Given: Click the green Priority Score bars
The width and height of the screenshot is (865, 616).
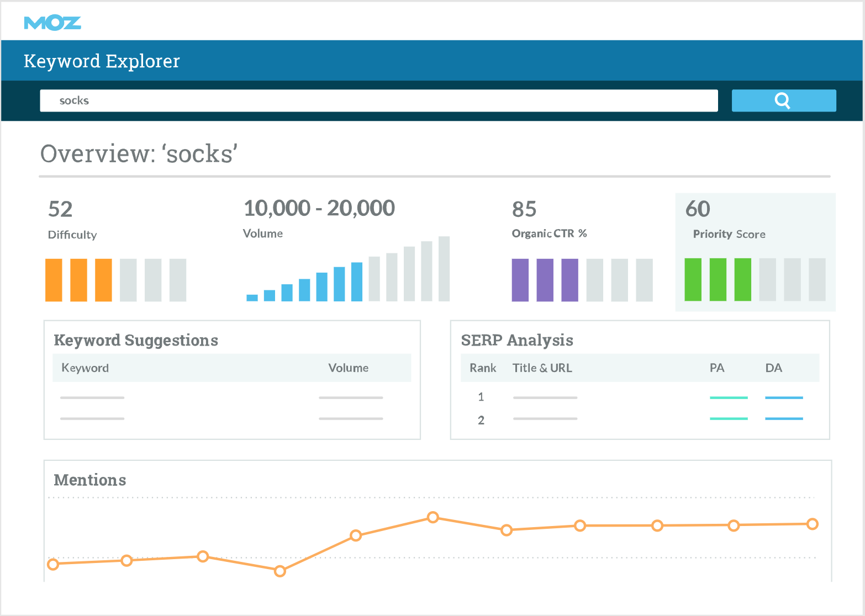Looking at the screenshot, I should [x=718, y=280].
